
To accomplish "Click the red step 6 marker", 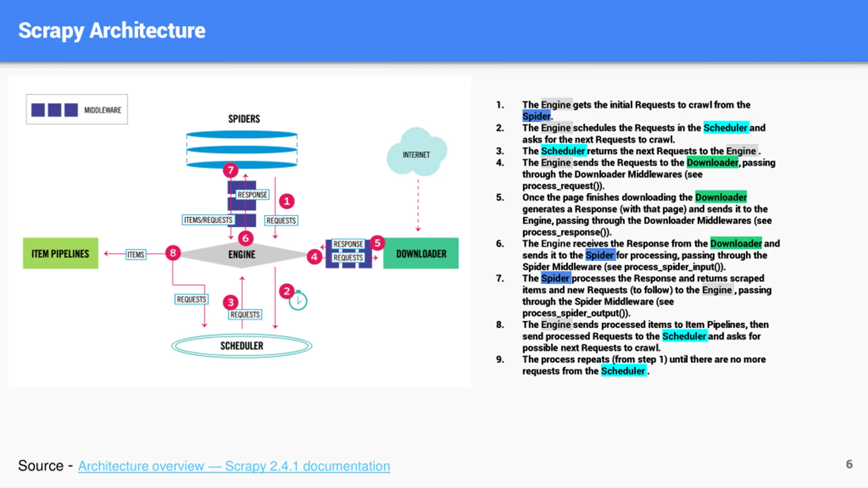I will point(246,238).
